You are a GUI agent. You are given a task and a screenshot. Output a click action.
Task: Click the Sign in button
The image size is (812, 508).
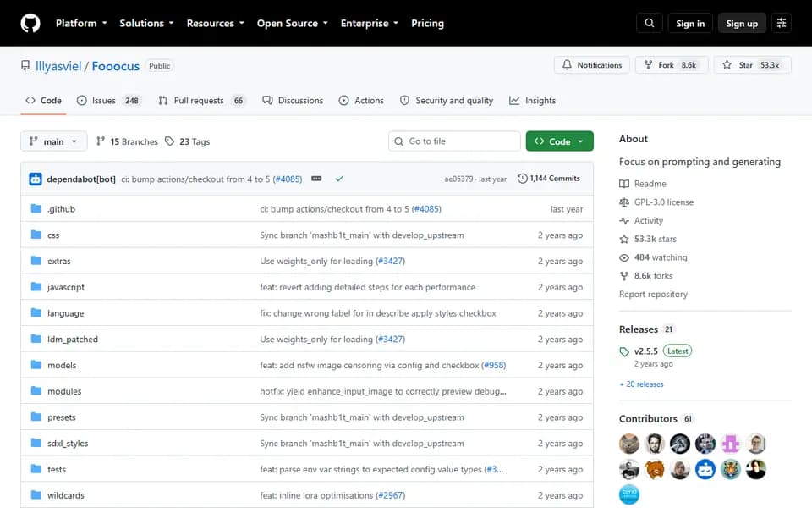(x=690, y=24)
